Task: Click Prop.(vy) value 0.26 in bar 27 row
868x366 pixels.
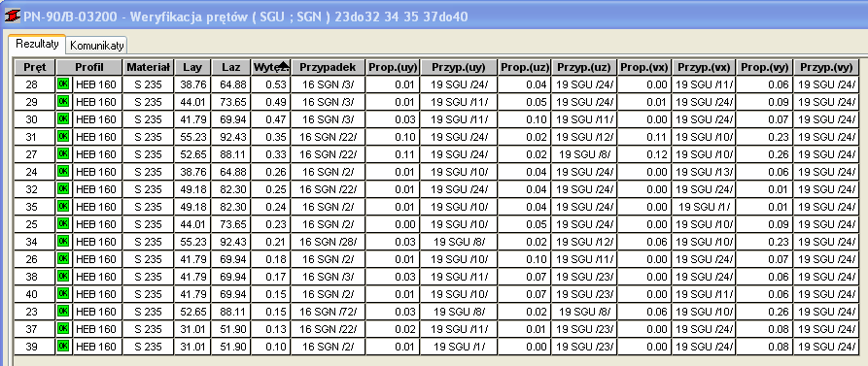Action: 765,154
